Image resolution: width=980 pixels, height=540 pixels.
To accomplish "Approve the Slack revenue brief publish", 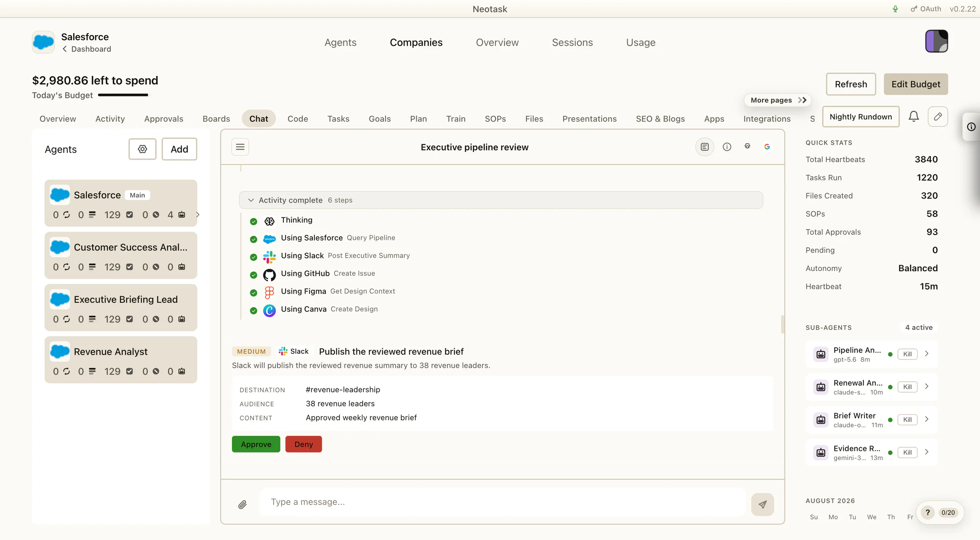I will click(x=256, y=444).
